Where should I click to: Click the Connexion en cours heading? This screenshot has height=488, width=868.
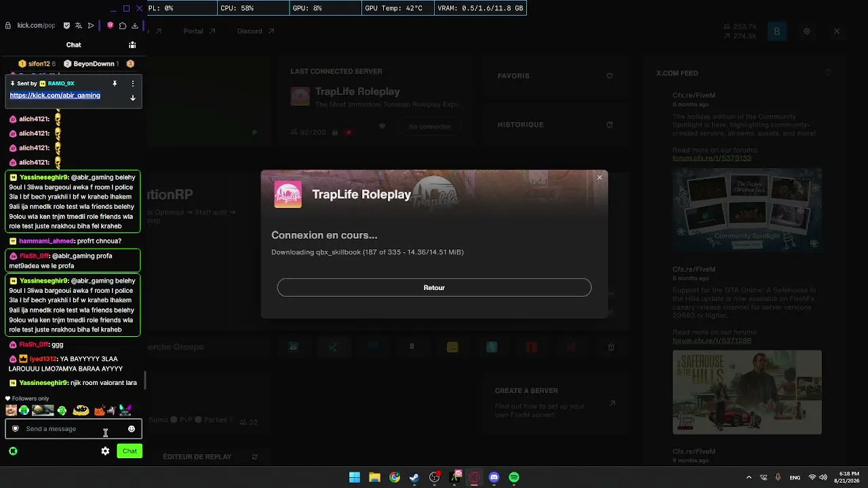(x=324, y=235)
